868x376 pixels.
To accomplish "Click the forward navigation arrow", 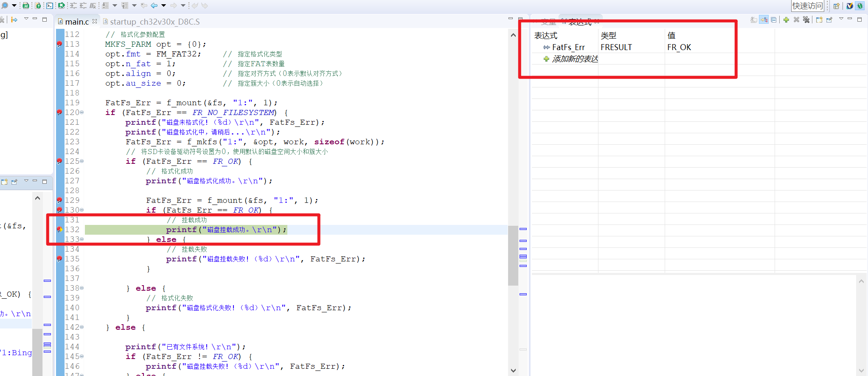I will click(x=174, y=6).
